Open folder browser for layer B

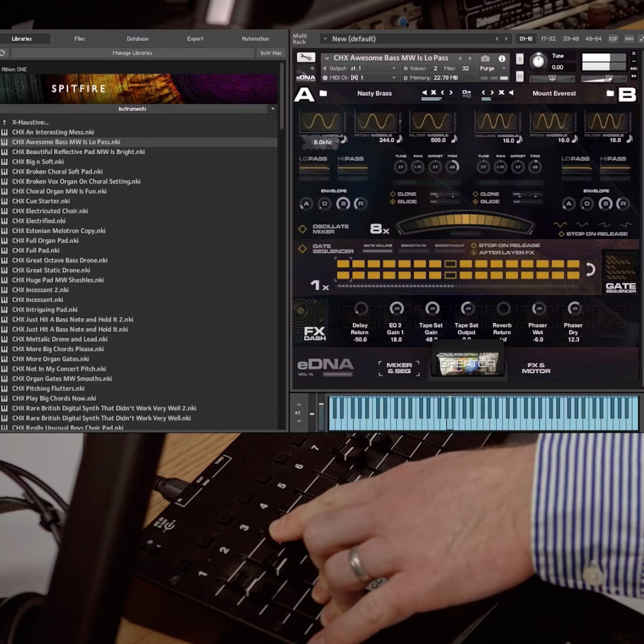(x=610, y=93)
